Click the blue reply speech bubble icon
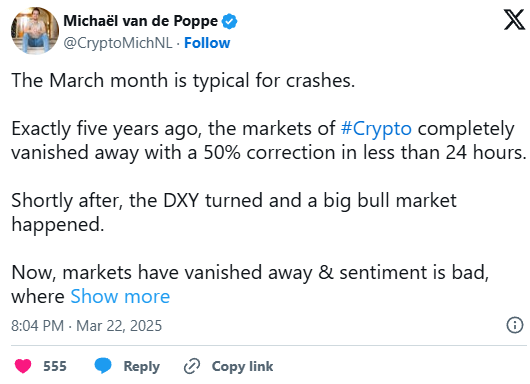Image resolution: width=530 pixels, height=384 pixels. pyautogui.click(x=103, y=366)
